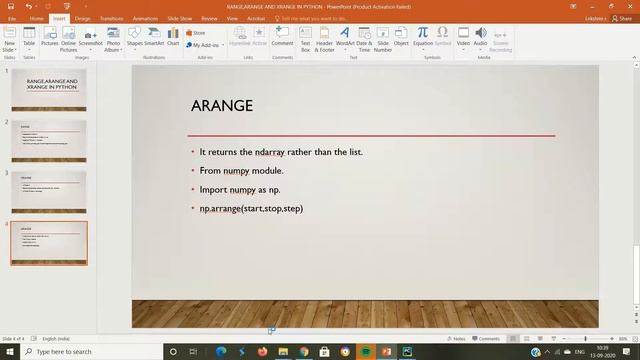Switch to Reading view

(x=540, y=339)
